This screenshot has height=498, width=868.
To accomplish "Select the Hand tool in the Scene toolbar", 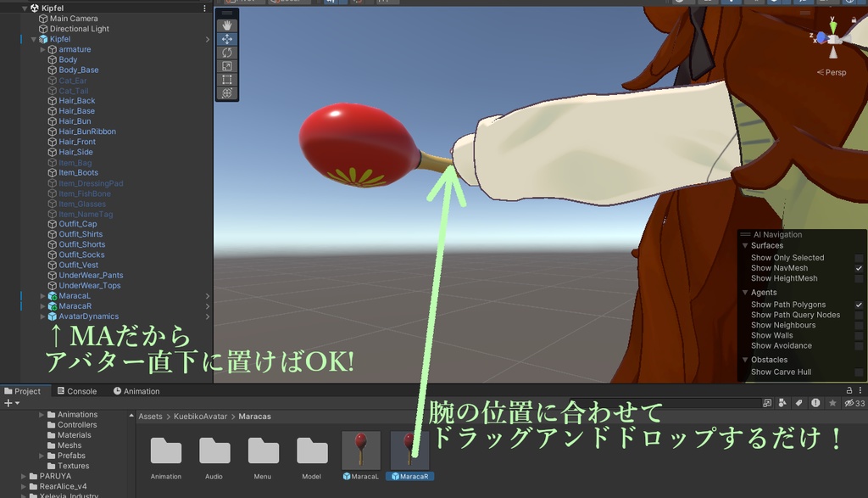I will click(x=226, y=25).
